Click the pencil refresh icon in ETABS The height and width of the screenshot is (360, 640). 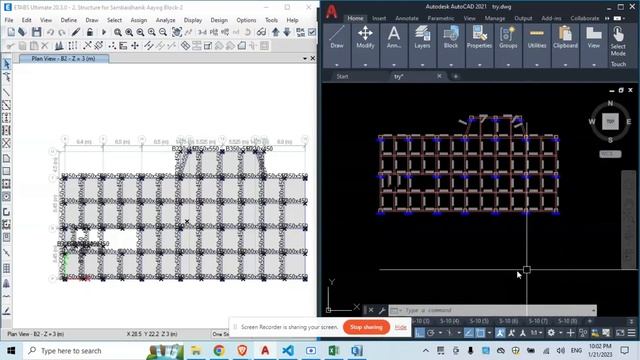[76, 32]
